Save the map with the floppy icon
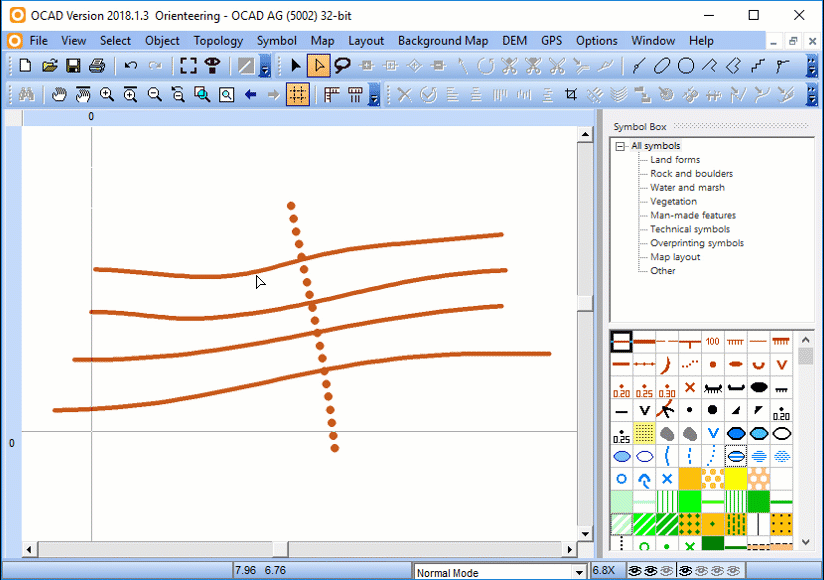Image resolution: width=824 pixels, height=580 pixels. click(73, 66)
